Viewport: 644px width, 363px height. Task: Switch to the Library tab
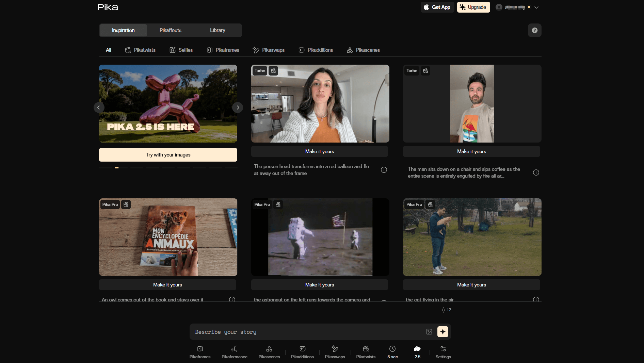[218, 30]
